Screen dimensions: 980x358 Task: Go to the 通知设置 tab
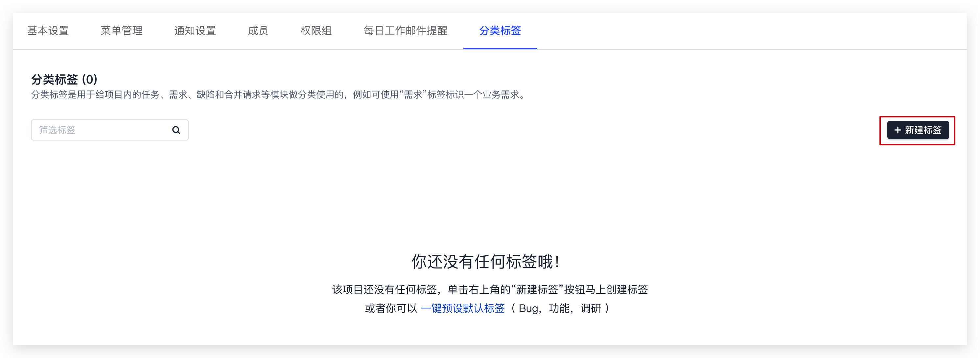coord(195,31)
